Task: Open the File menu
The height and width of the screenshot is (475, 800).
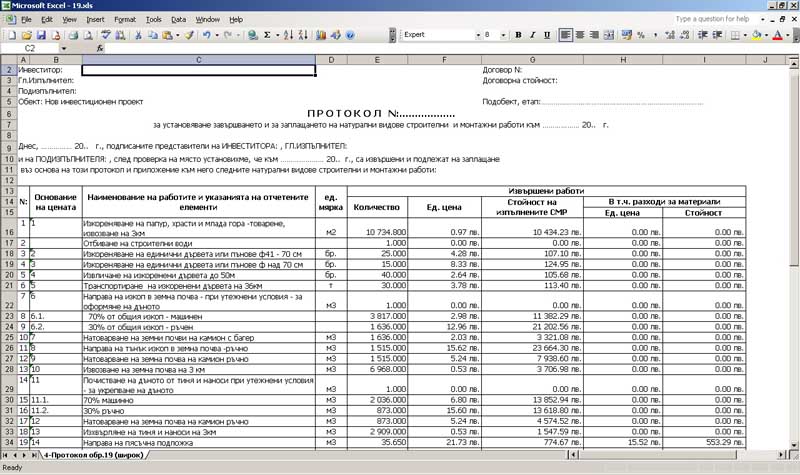Action: [x=26, y=19]
